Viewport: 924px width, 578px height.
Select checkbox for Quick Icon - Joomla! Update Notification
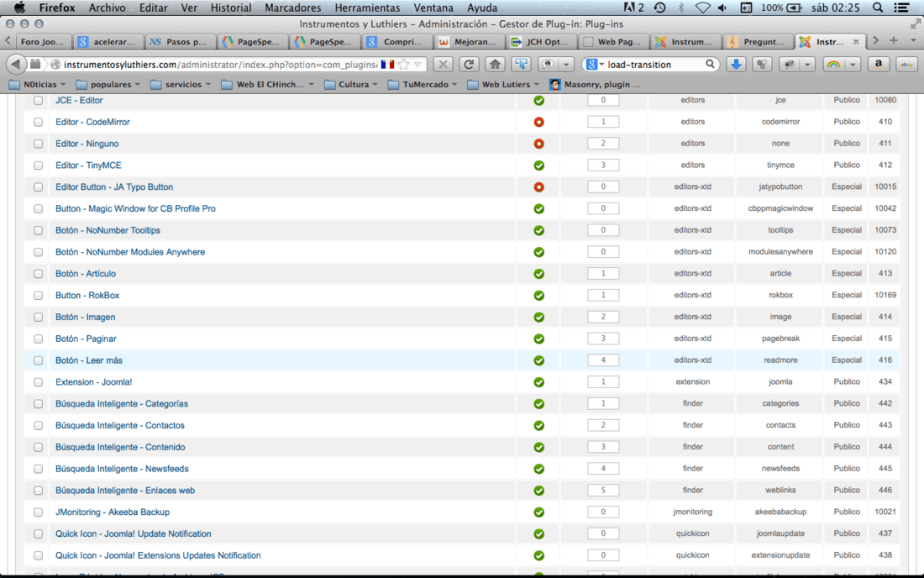tap(39, 533)
